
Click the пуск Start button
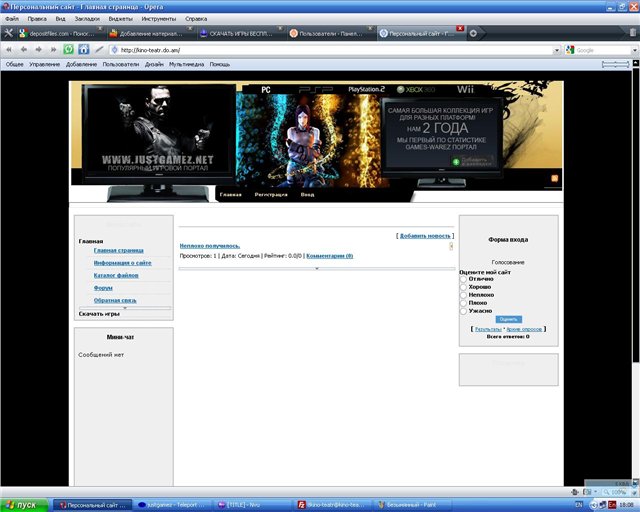click(x=24, y=505)
